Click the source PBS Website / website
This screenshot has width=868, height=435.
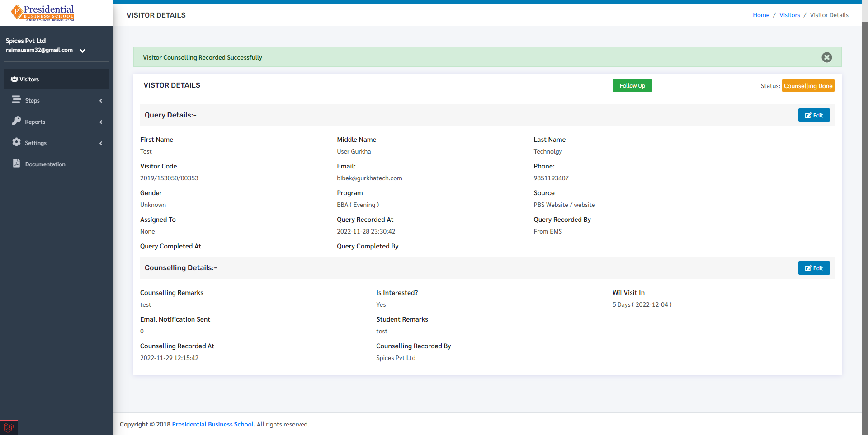(564, 205)
